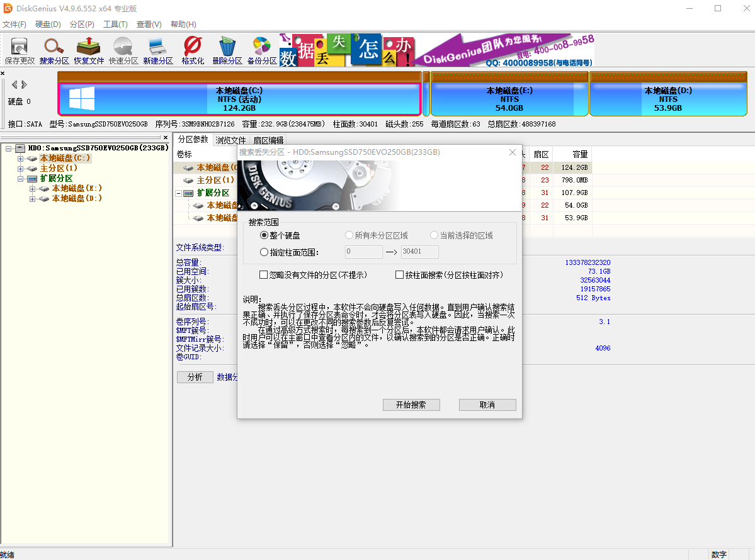Select the 指定柱面范围 radio button
The height and width of the screenshot is (560, 755).
(x=264, y=252)
